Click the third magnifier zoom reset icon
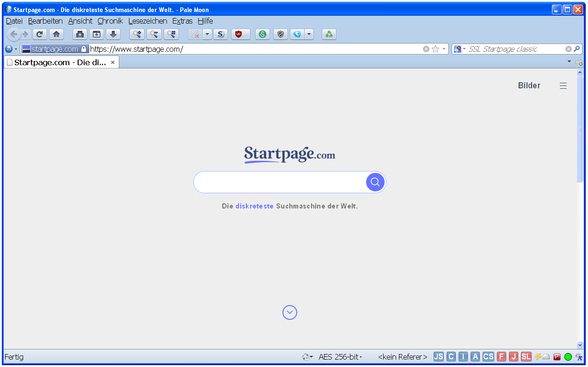This screenshot has width=588, height=367. pyautogui.click(x=171, y=34)
